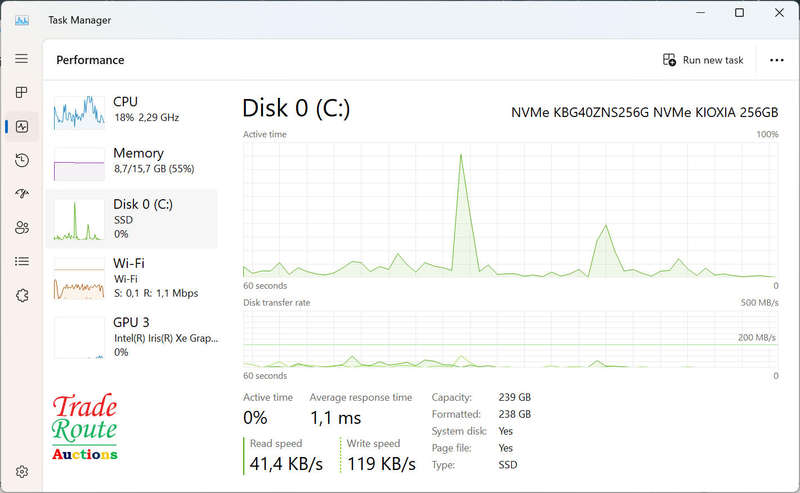Select the Wi-Fi performance item

click(x=131, y=277)
